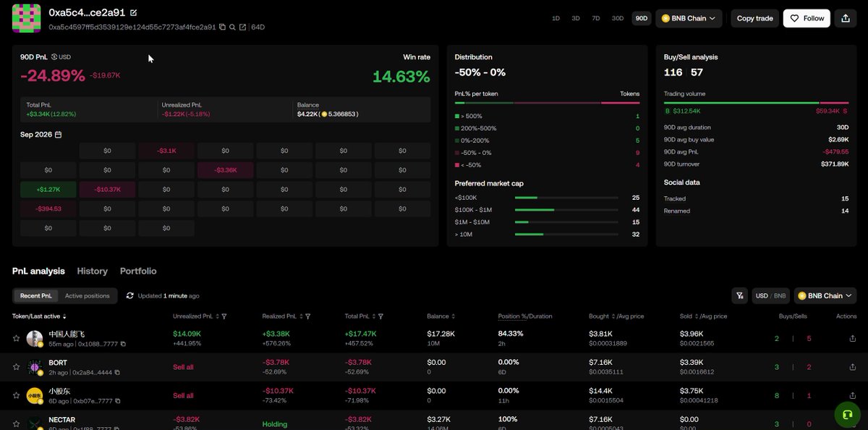Select the 7D time range
The image size is (868, 430).
(x=596, y=18)
